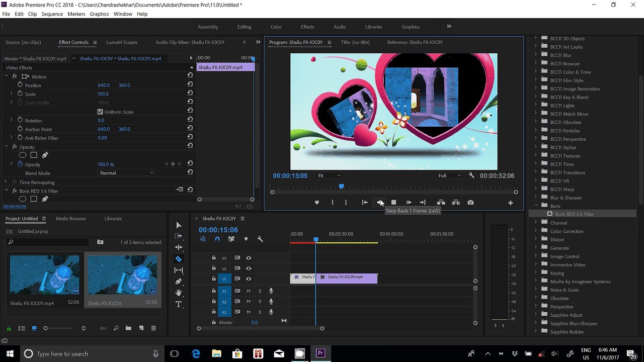Screen dimensions: 644x362
Task: Solo audio track A2
Action: 260,302
